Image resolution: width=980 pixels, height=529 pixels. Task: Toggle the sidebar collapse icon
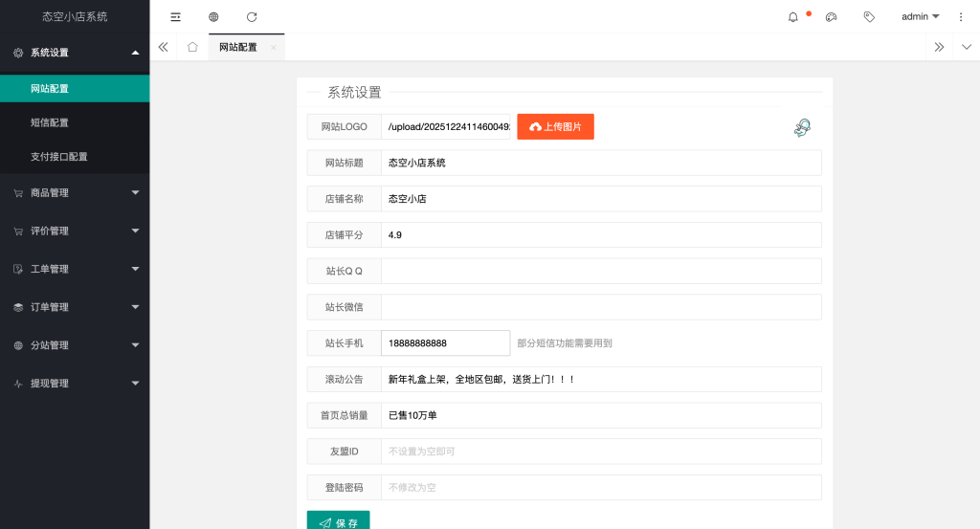tap(176, 17)
